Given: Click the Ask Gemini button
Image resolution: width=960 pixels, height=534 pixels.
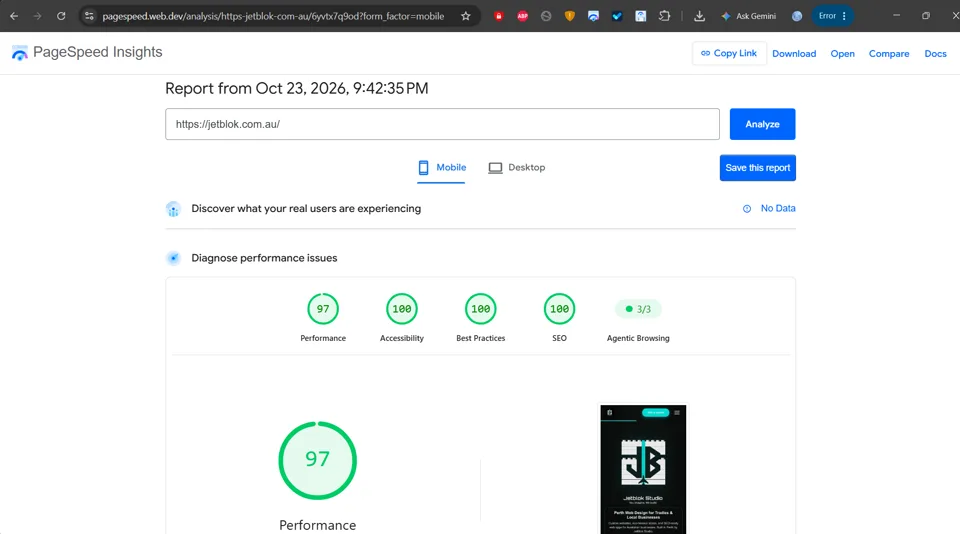Looking at the screenshot, I should [748, 16].
